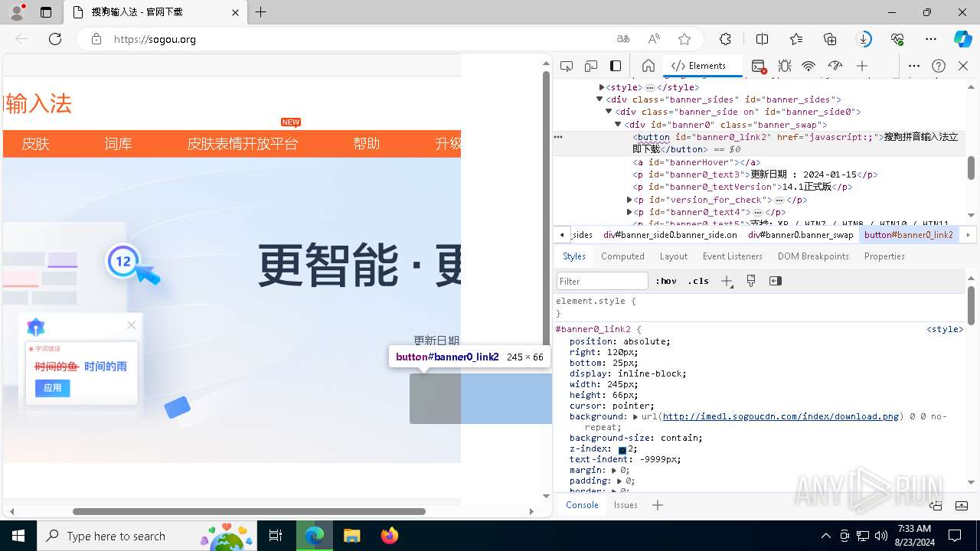Toggle device emulation in DevTools
Screen dimensions: 980x551
591,66
